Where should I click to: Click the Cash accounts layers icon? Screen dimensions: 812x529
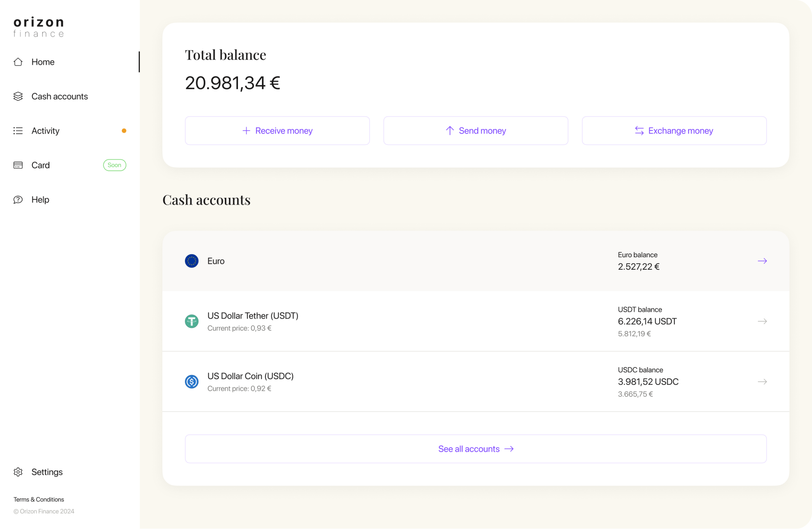18,96
